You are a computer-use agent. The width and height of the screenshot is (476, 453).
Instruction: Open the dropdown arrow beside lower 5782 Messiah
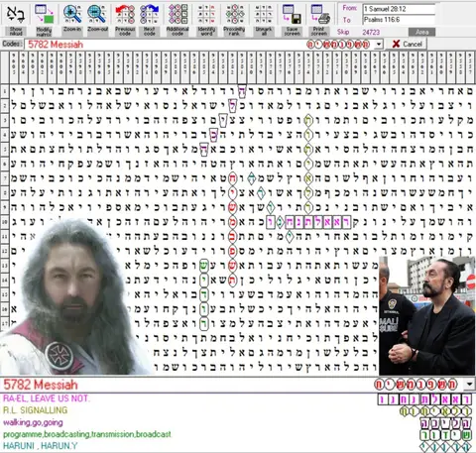click(x=469, y=385)
